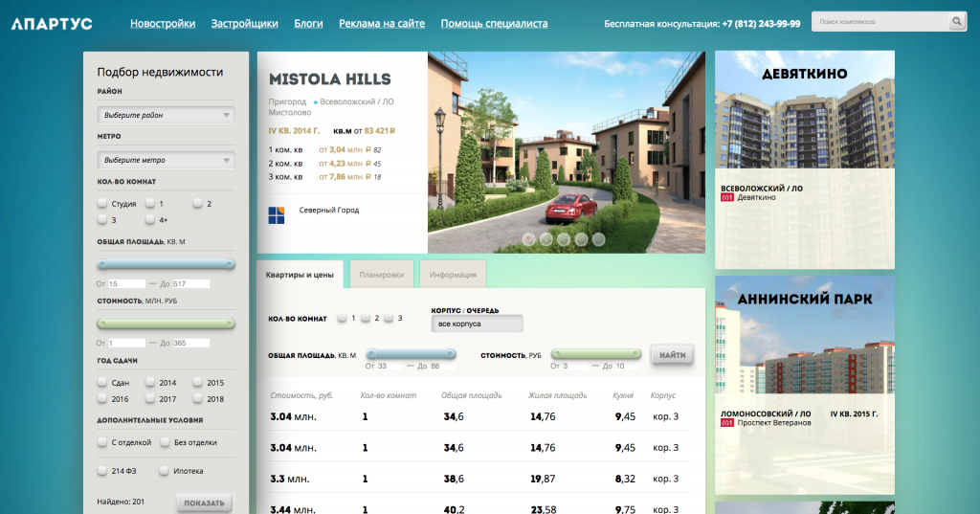Toggle the Ипотека checkbox

click(164, 471)
